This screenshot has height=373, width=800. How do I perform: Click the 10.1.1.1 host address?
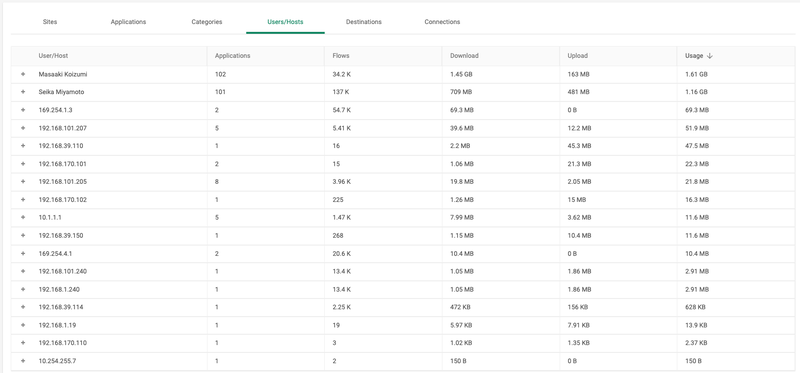tap(50, 217)
